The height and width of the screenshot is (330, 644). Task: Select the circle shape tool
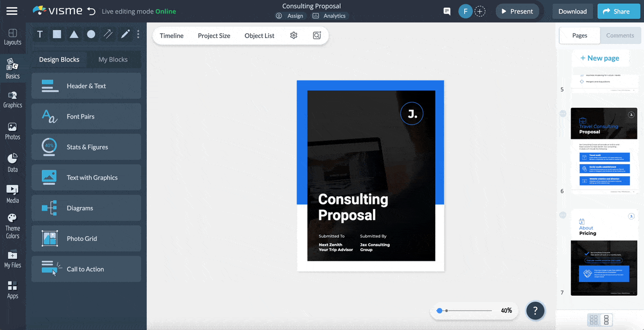click(x=91, y=34)
